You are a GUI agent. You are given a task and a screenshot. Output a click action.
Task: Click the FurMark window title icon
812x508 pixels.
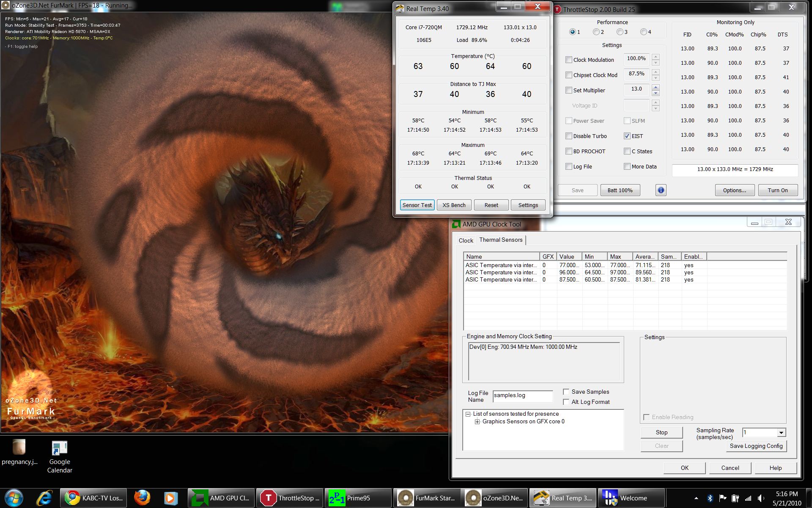coord(5,6)
